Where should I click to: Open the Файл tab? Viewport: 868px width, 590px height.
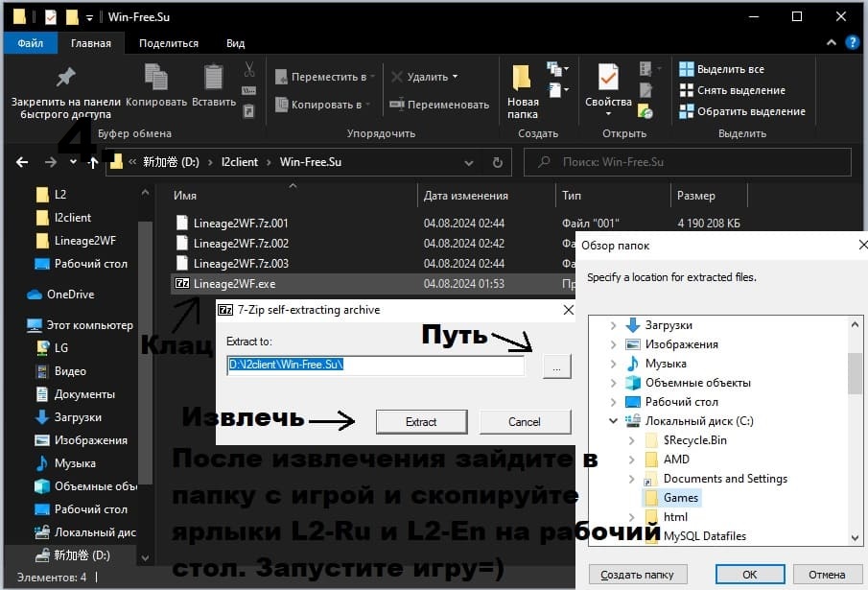(x=31, y=43)
